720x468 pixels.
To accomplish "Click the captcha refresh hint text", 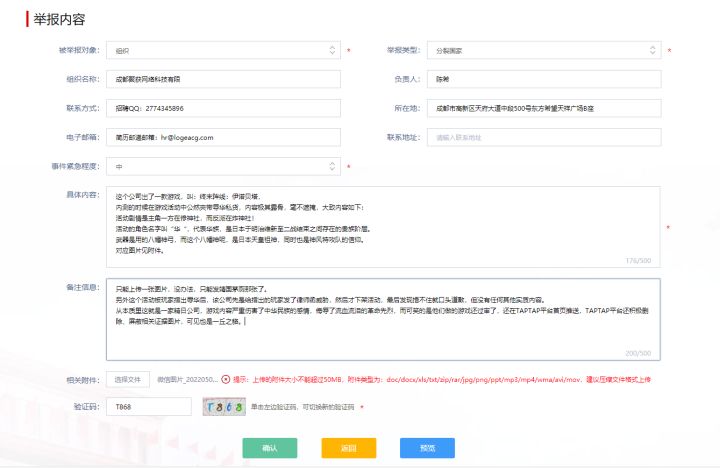I will click(x=303, y=407).
